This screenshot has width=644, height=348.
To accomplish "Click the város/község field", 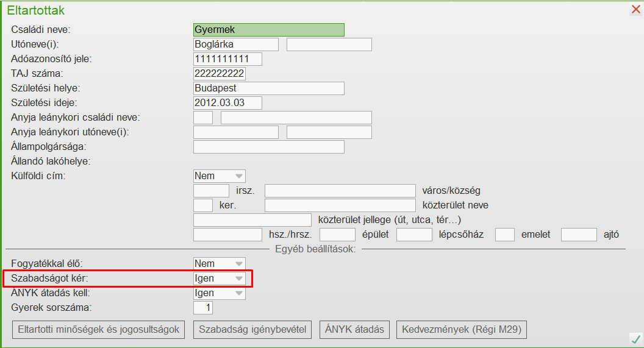I will coord(340,190).
